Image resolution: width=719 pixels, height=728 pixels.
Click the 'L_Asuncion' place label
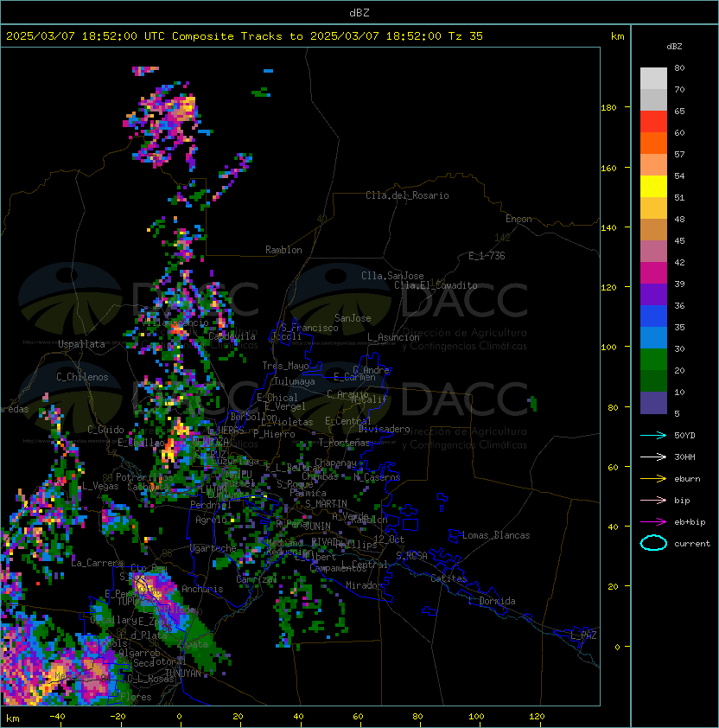[393, 337]
